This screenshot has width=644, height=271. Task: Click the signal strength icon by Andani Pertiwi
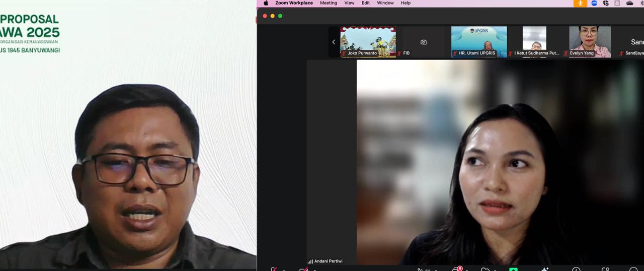click(x=310, y=261)
